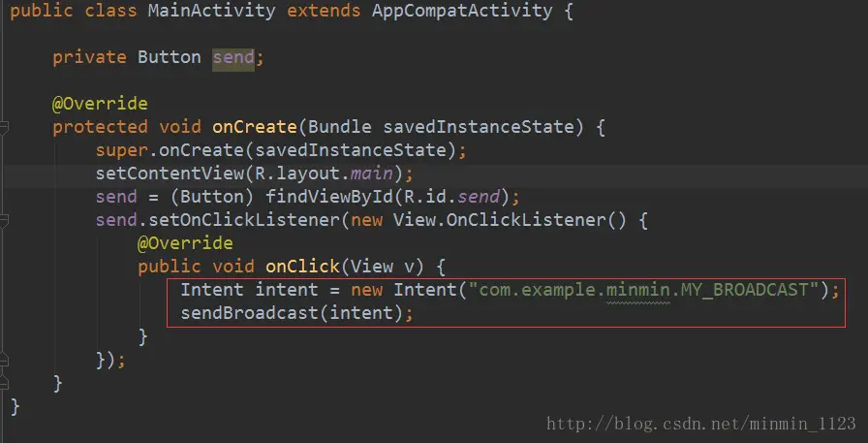This screenshot has height=443, width=868.
Task: Place the cursor on the setContentView call
Action: (170, 174)
